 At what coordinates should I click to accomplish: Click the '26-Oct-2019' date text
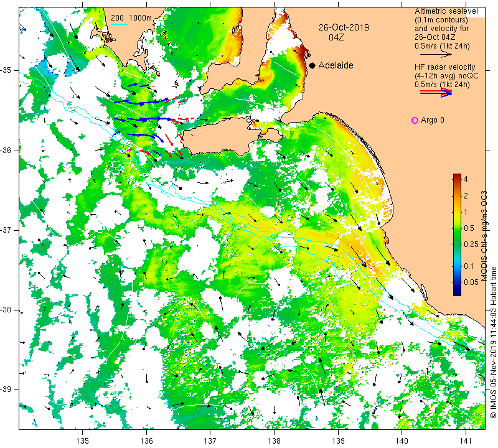coord(344,27)
